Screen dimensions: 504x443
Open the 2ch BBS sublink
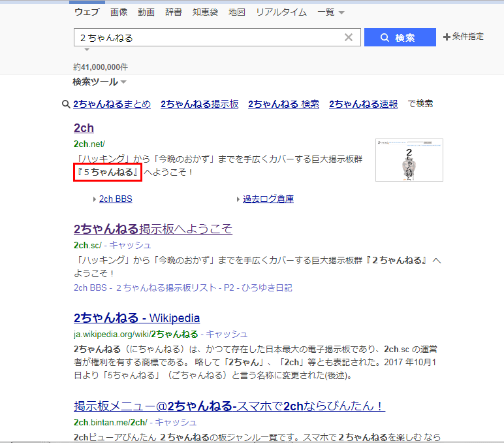click(x=116, y=199)
